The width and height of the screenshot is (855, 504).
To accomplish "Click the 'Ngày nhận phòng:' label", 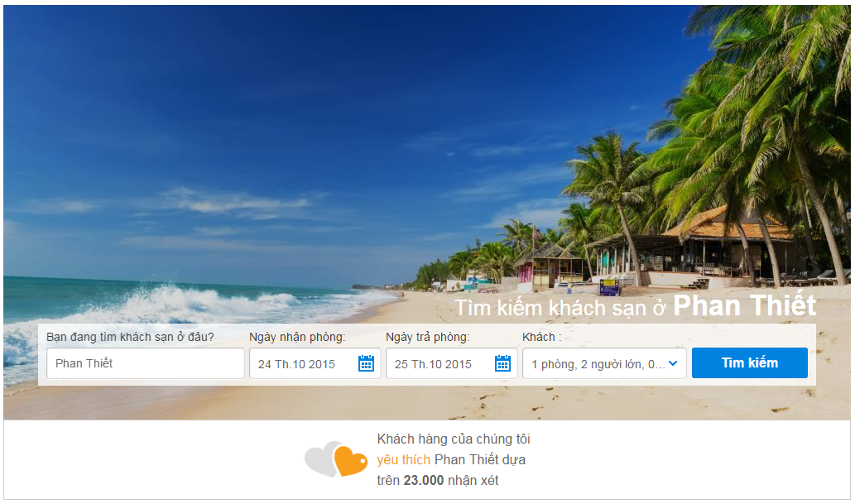I will (297, 337).
